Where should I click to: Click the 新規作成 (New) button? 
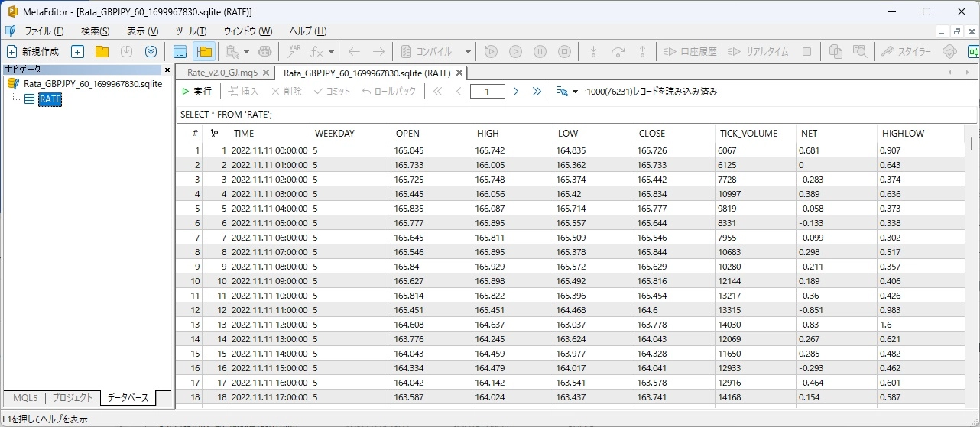(33, 52)
